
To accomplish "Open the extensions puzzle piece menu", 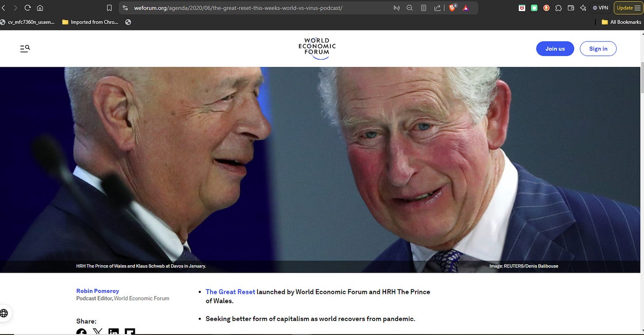I will 559,8.
